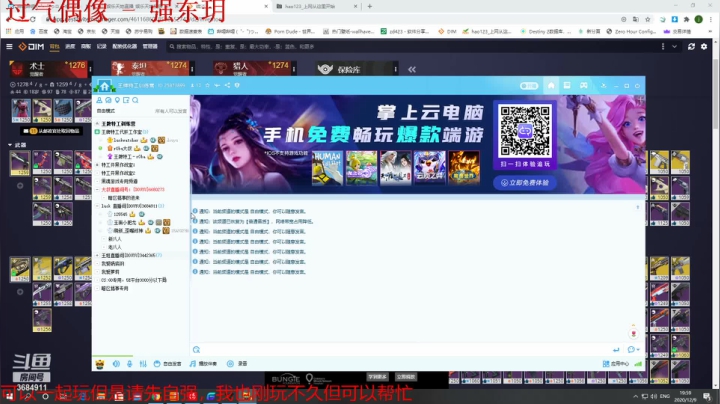Share the channel via share icon
Screen dimensions: 720x404
pos(227,85)
